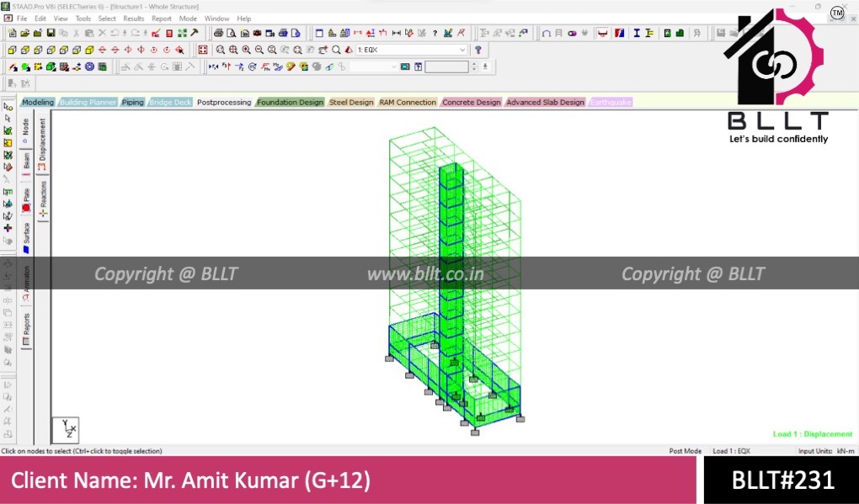Click the Zoom In magnifier icon

pyautogui.click(x=247, y=50)
